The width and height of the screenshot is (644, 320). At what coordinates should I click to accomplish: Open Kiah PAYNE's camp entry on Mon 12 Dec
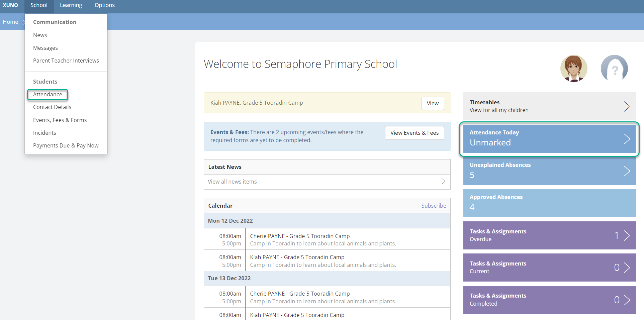[297, 257]
